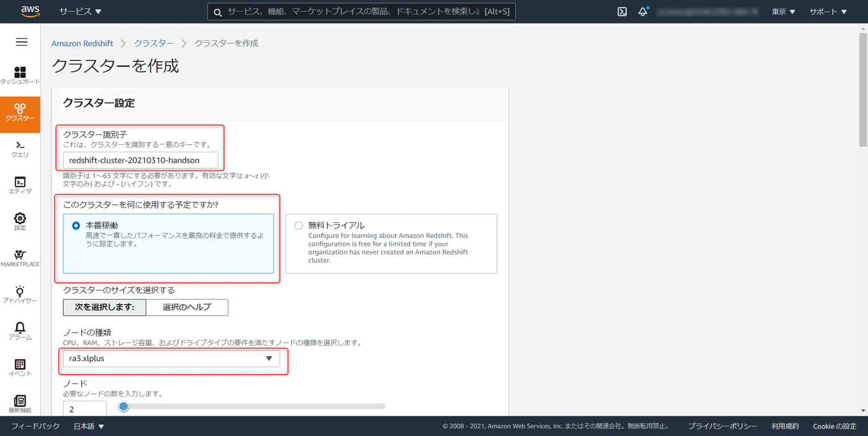Open the AWS home logo
The height and width of the screenshot is (436, 868).
[x=30, y=11]
